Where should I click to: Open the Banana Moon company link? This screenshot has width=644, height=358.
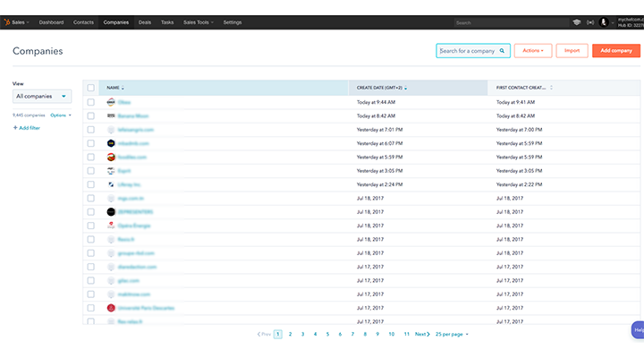133,116
